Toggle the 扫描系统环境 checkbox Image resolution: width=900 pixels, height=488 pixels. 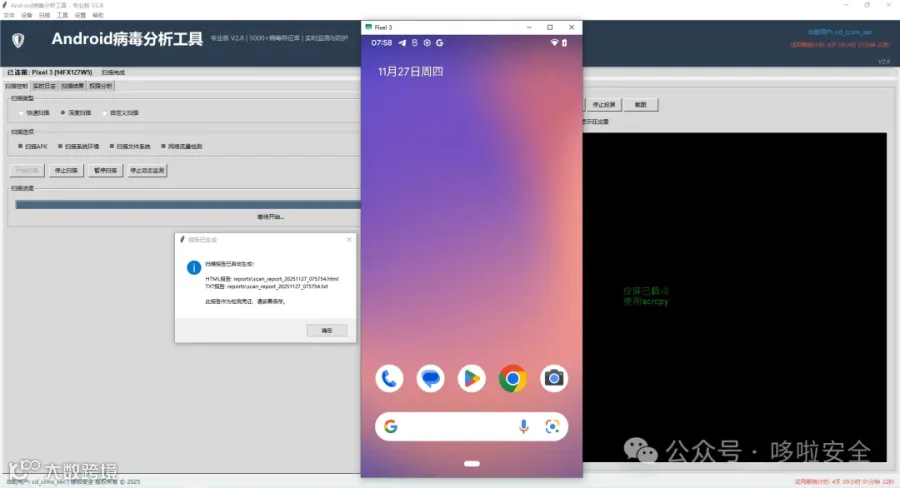(x=79, y=146)
